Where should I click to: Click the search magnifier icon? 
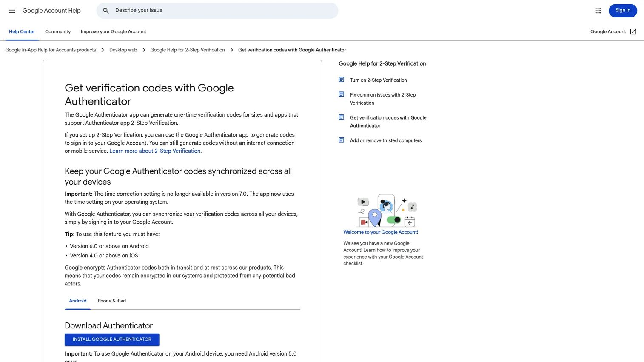click(x=106, y=11)
